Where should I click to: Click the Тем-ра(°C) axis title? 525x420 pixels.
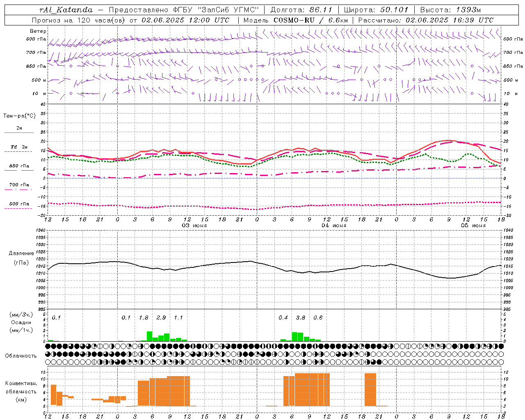[x=19, y=116]
